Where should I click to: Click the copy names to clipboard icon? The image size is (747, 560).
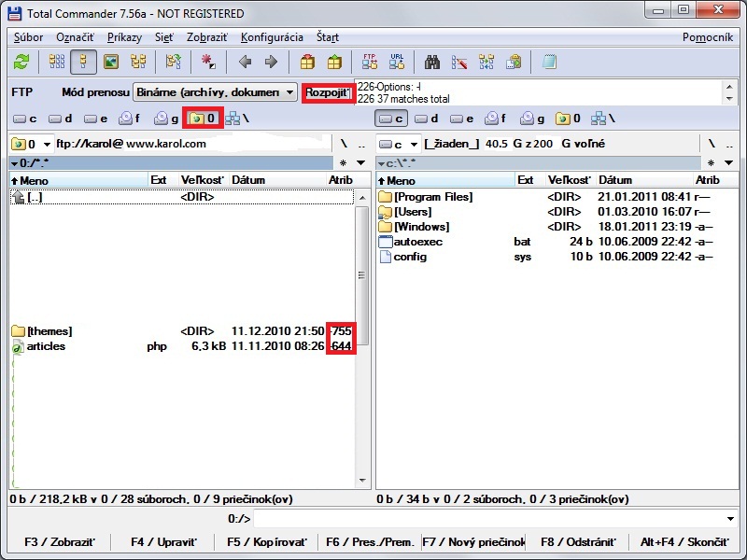coord(514,62)
